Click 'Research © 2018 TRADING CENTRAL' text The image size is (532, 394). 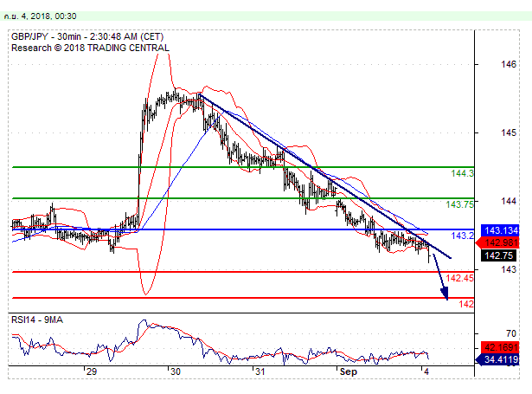point(90,48)
